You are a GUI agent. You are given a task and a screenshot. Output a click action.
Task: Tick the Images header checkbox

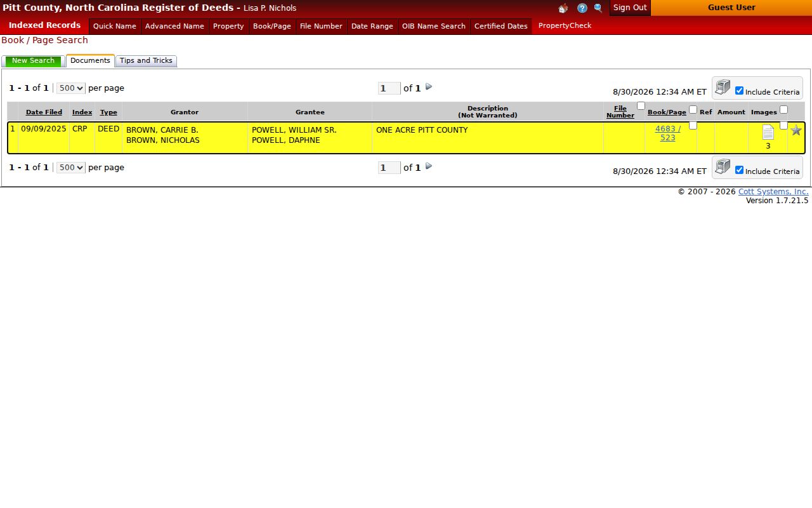pyautogui.click(x=783, y=109)
